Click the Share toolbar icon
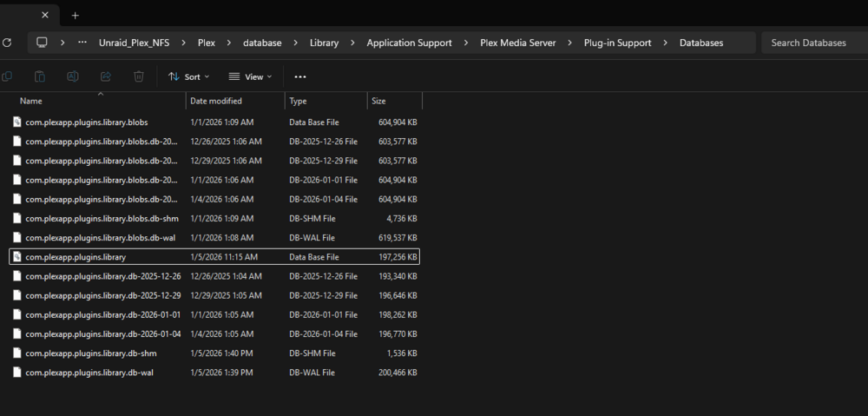Image resolution: width=868 pixels, height=416 pixels. (x=106, y=76)
